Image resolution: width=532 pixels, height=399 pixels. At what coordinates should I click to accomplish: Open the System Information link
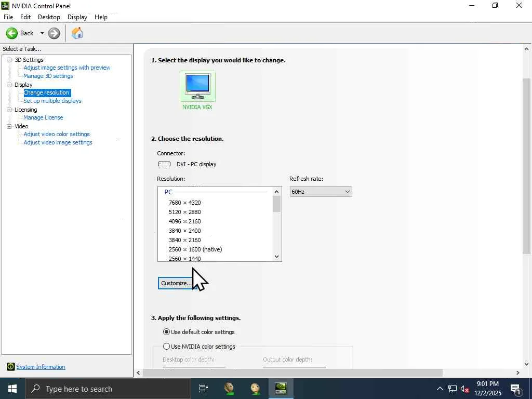pyautogui.click(x=41, y=367)
